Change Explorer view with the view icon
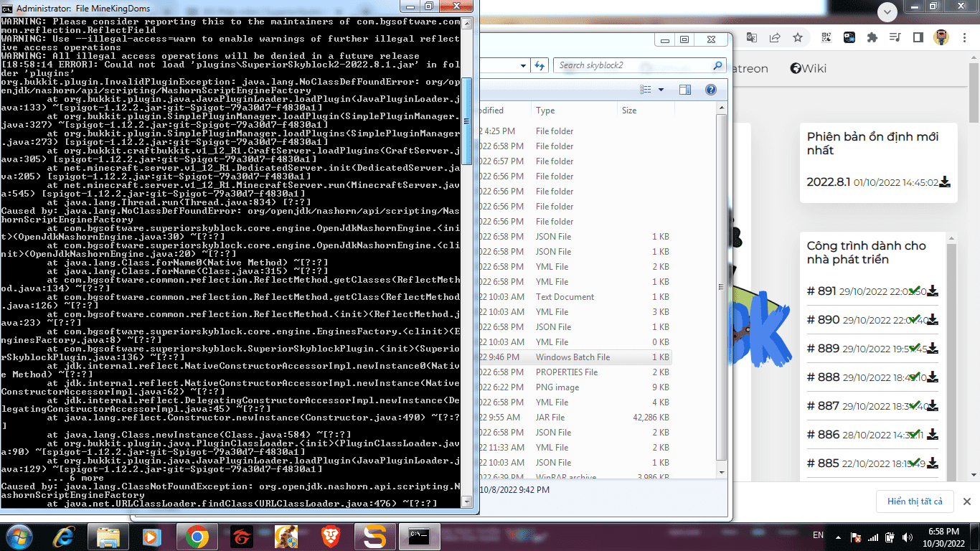This screenshot has height=551, width=980. pos(646,90)
